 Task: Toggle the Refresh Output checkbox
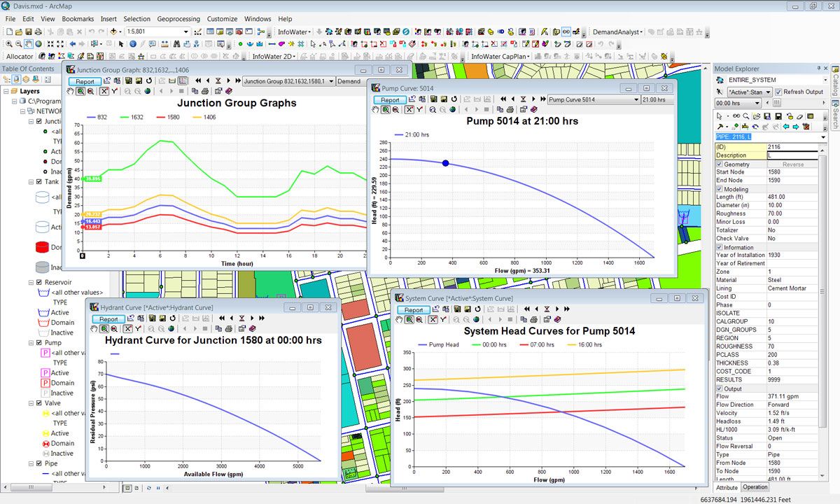click(x=778, y=92)
